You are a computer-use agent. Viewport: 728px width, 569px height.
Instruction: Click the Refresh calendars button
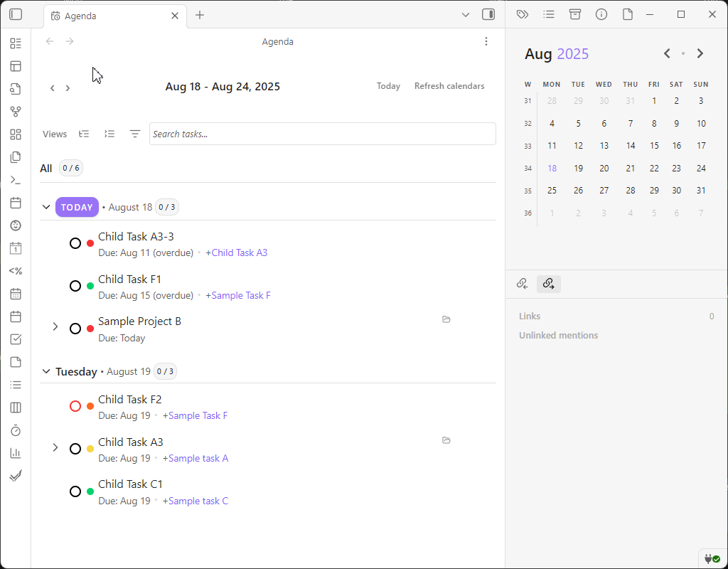[x=449, y=85]
